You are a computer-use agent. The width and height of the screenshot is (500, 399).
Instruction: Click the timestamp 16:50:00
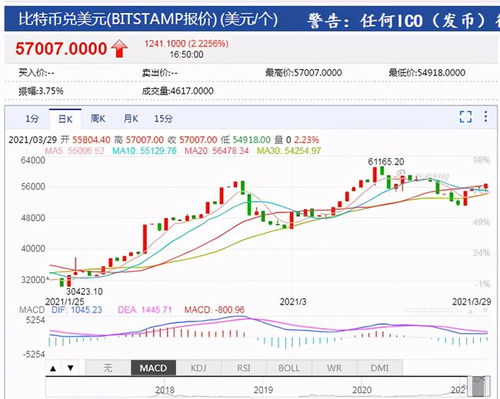[x=186, y=55]
